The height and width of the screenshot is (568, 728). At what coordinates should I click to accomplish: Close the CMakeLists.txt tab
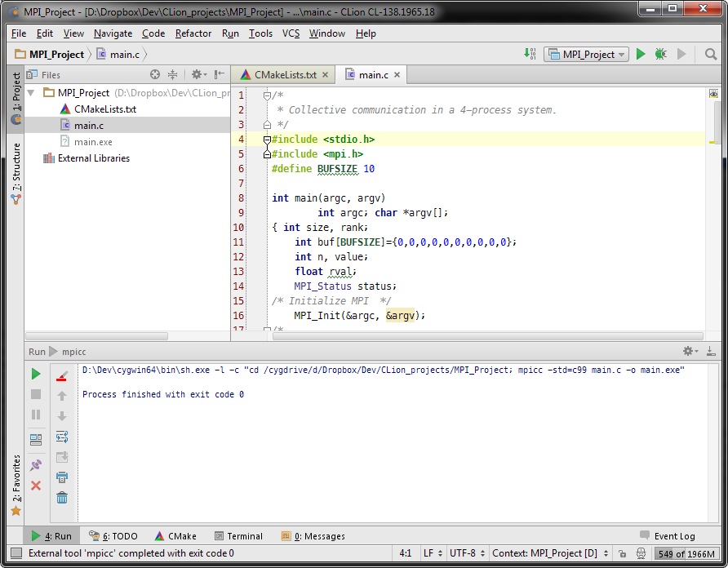tap(325, 75)
